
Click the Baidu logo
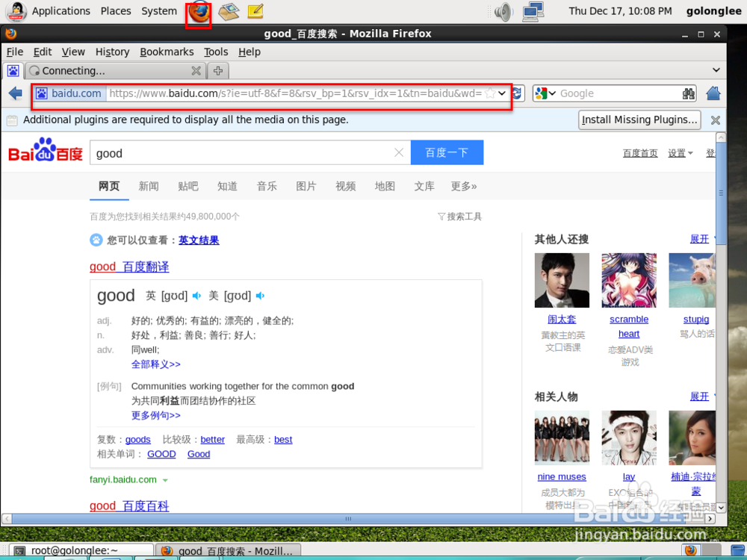tap(46, 151)
